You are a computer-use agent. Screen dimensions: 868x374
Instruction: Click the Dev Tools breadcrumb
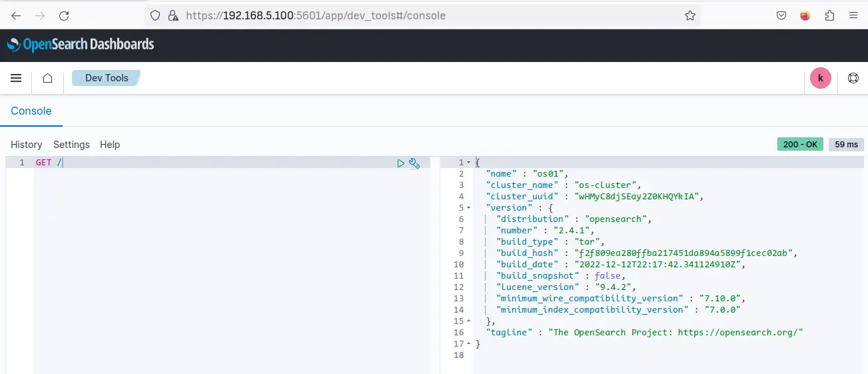coord(107,78)
